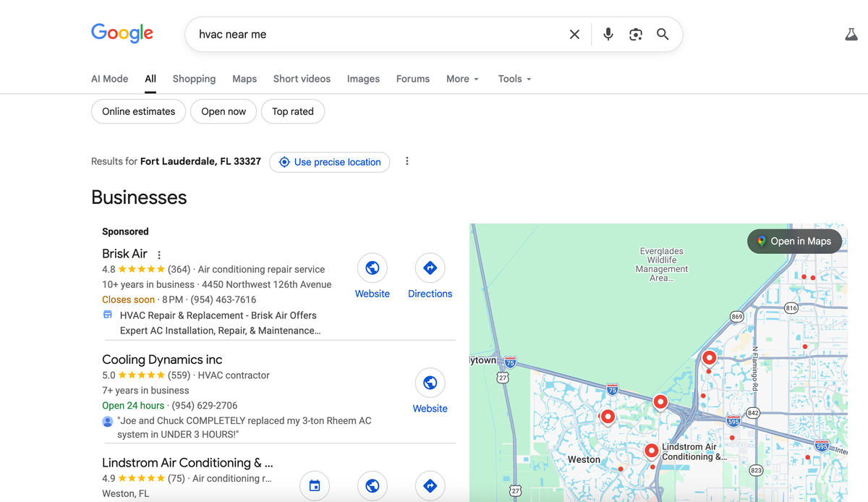Start the search via the magnifier icon
868x502 pixels.
[663, 34]
